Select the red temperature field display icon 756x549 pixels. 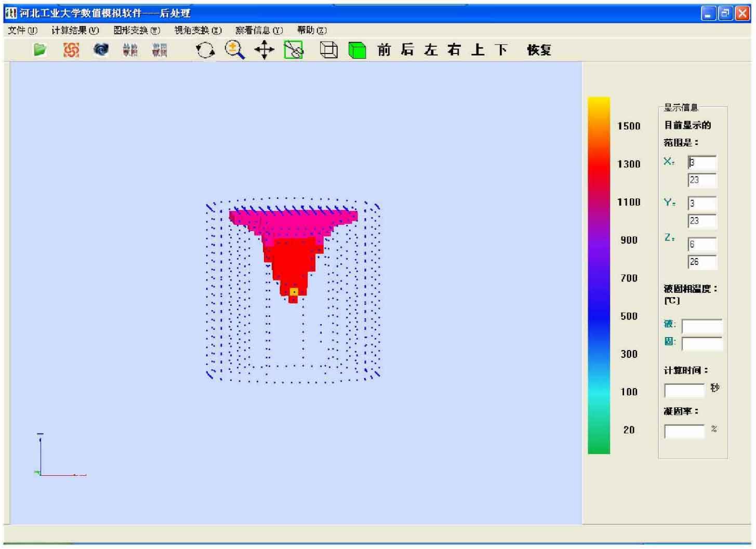tap(71, 50)
